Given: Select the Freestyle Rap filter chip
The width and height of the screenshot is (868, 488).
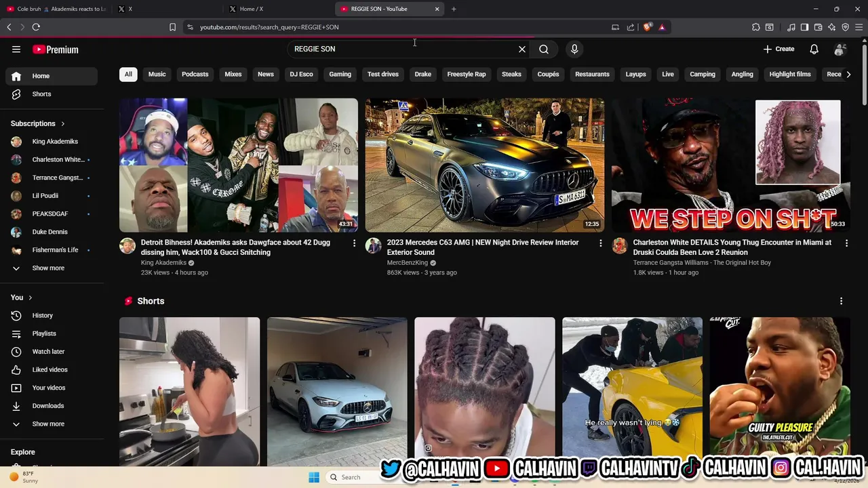Looking at the screenshot, I should [467, 74].
